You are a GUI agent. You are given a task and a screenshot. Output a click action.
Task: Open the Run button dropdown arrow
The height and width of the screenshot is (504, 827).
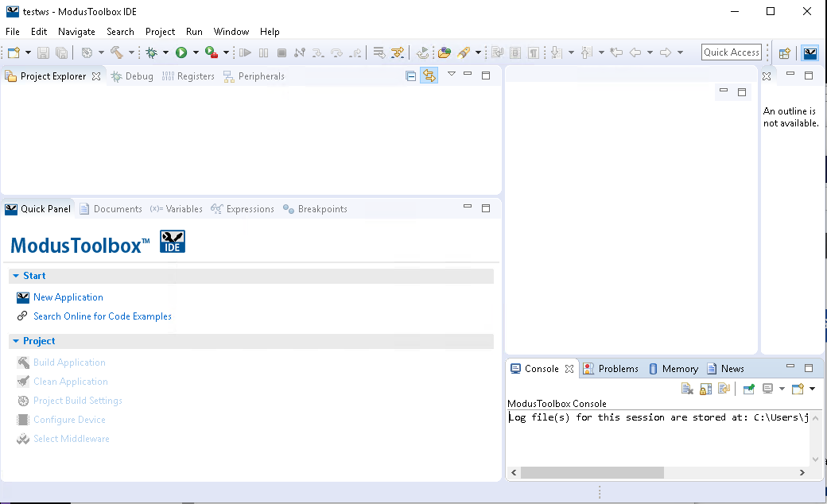point(196,53)
